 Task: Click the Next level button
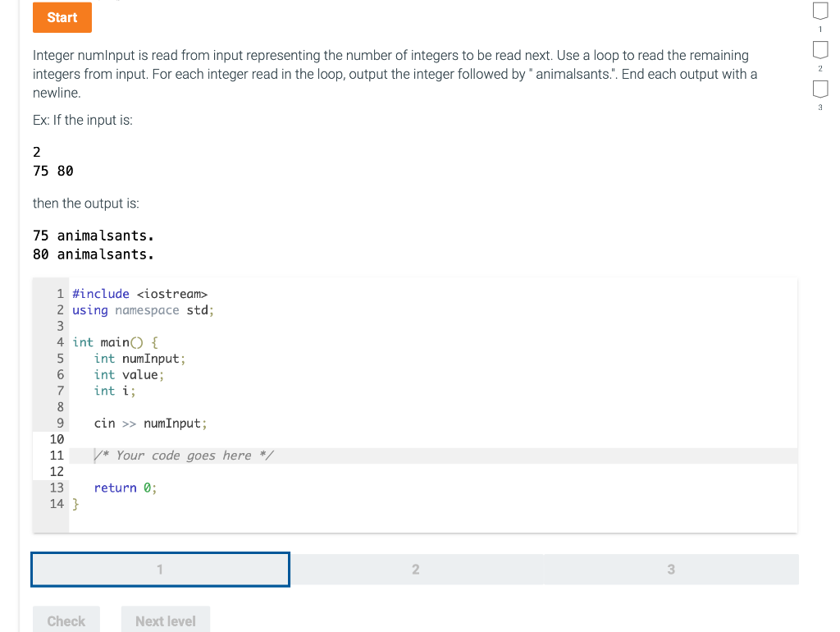[x=165, y=621]
